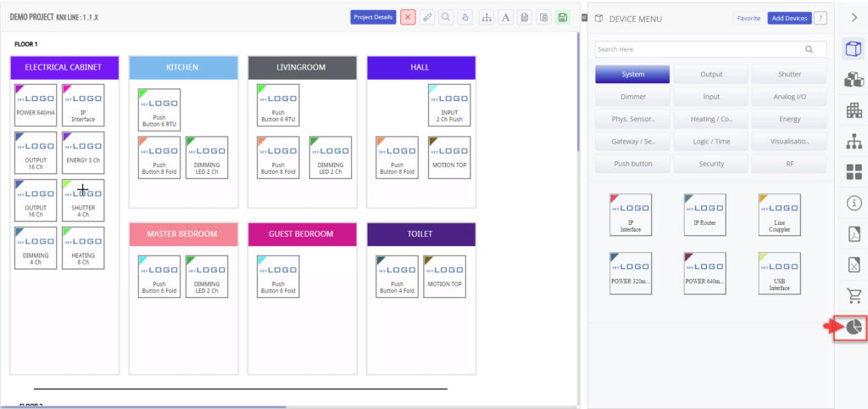Viewport: 868px width, 409px height.
Task: Collapse the side panel with chevron arrow
Action: point(854,17)
